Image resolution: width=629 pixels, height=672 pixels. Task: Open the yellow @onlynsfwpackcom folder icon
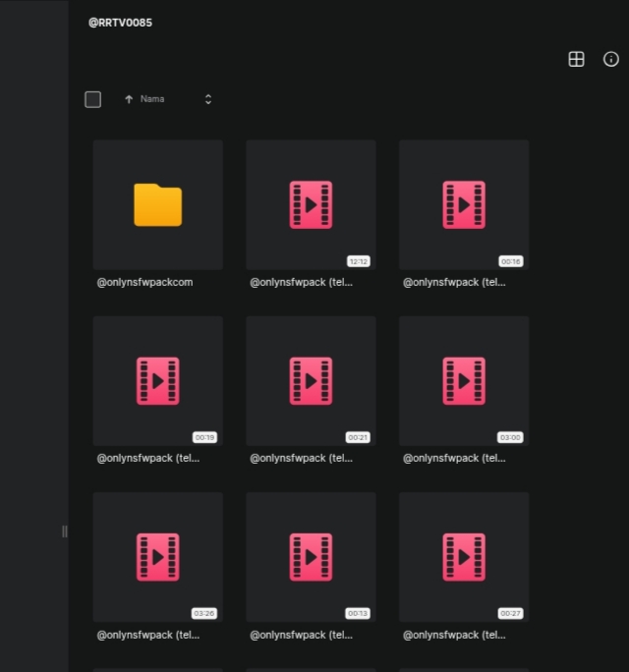[158, 205]
